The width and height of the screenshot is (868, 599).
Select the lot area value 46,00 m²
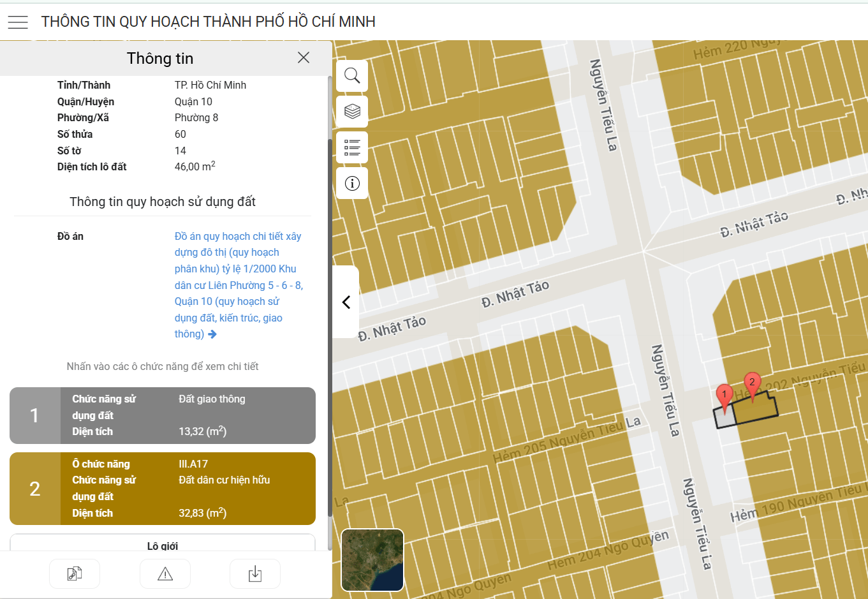195,166
